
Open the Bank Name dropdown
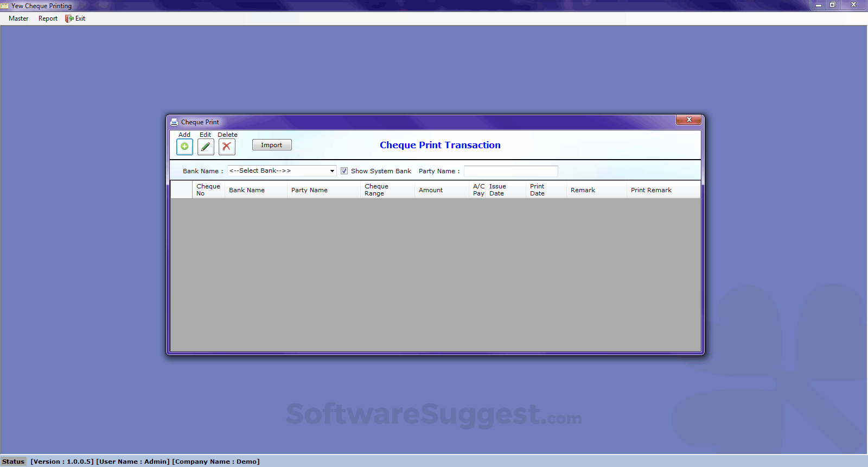point(332,171)
